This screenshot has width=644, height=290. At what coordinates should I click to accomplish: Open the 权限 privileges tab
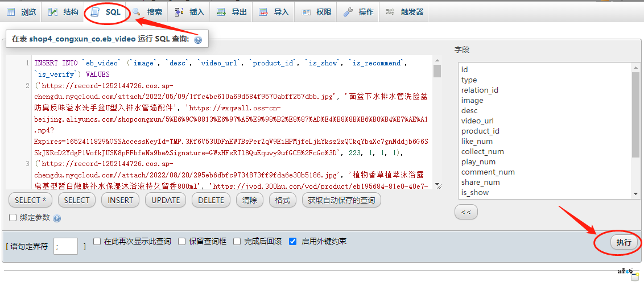pyautogui.click(x=316, y=13)
